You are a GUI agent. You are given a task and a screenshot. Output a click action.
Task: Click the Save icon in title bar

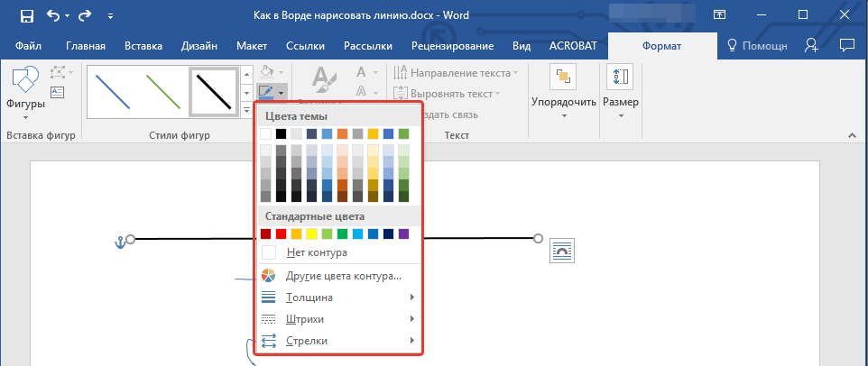point(26,15)
